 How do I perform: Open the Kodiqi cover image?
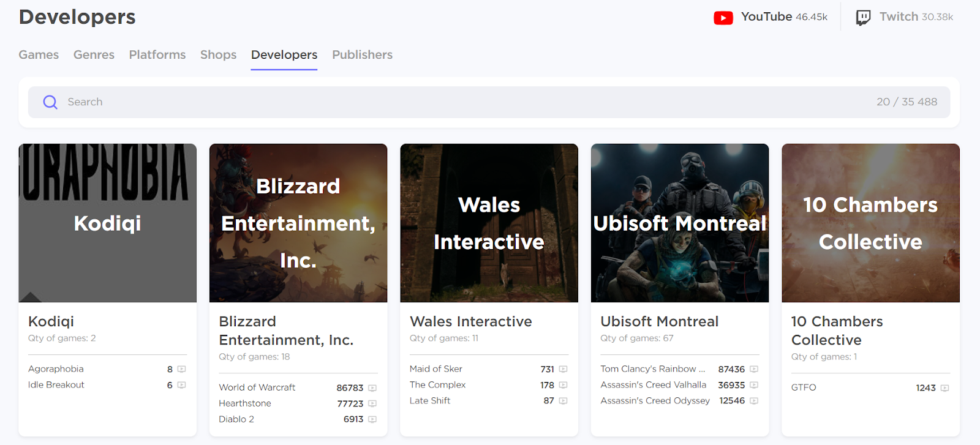coord(108,223)
